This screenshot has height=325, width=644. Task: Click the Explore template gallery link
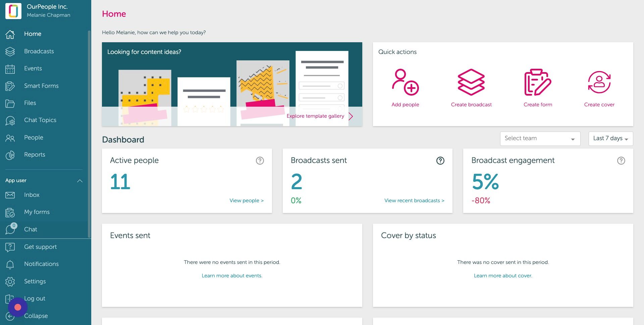pos(315,116)
